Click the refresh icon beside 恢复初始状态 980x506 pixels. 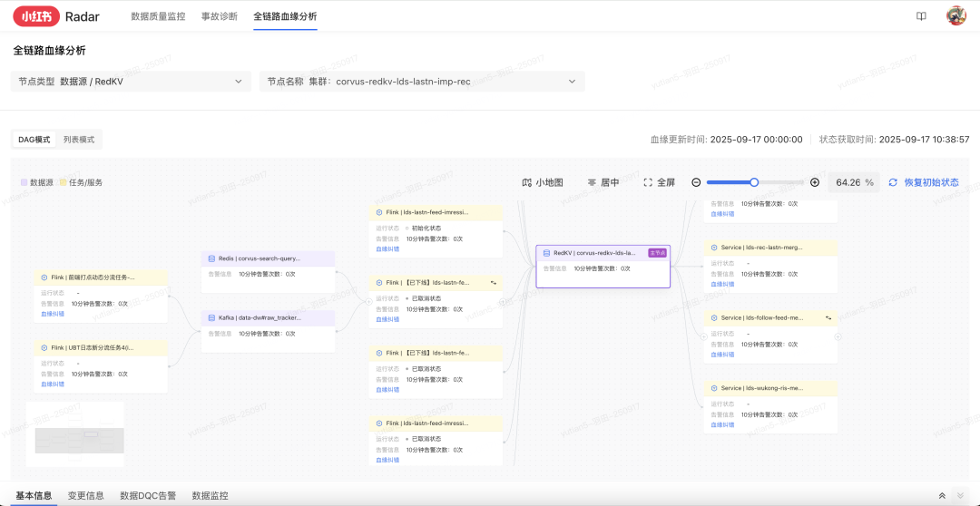point(893,182)
